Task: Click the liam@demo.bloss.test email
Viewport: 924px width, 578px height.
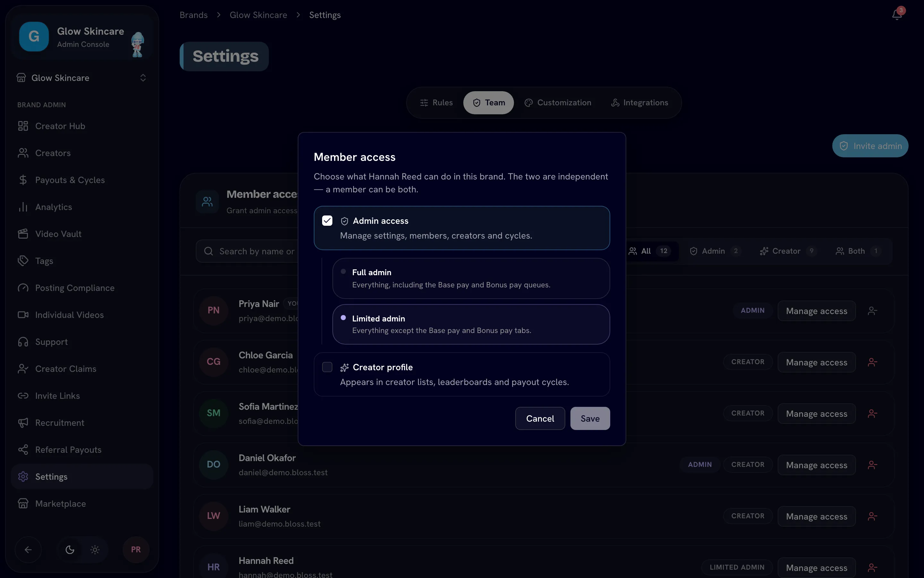Action: pyautogui.click(x=279, y=524)
